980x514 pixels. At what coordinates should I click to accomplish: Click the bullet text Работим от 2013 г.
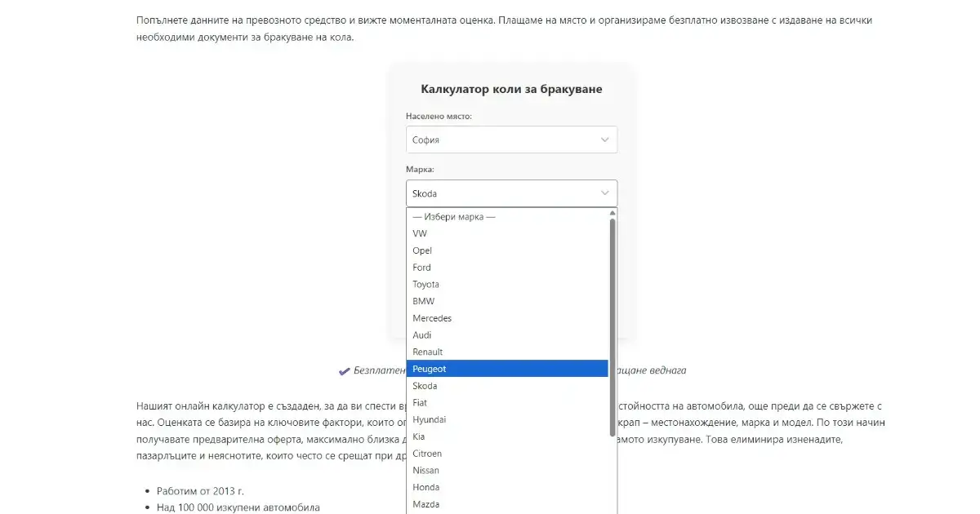[x=200, y=491]
